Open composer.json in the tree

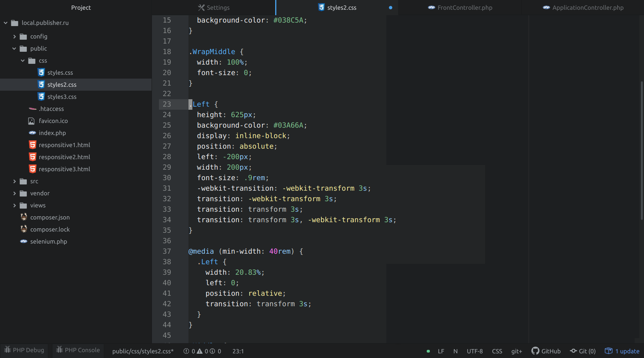coord(50,218)
